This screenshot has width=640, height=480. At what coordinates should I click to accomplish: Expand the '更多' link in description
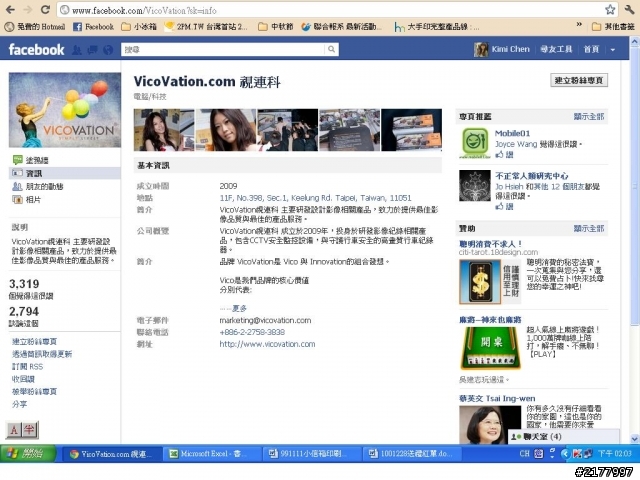[x=239, y=308]
